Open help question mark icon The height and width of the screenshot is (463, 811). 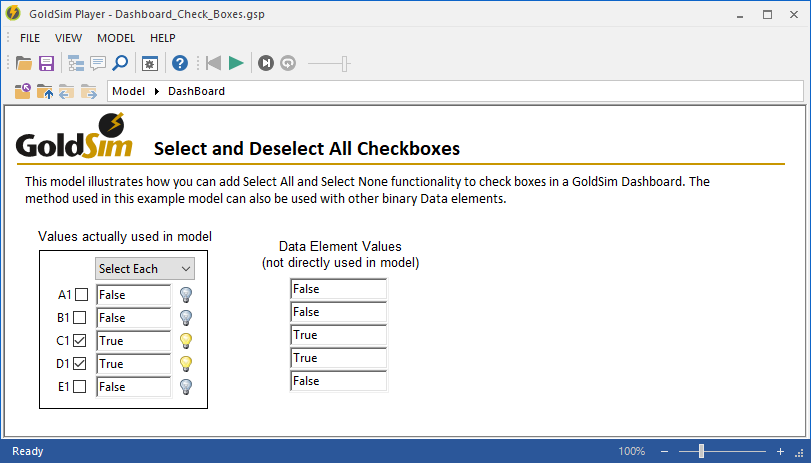point(179,63)
